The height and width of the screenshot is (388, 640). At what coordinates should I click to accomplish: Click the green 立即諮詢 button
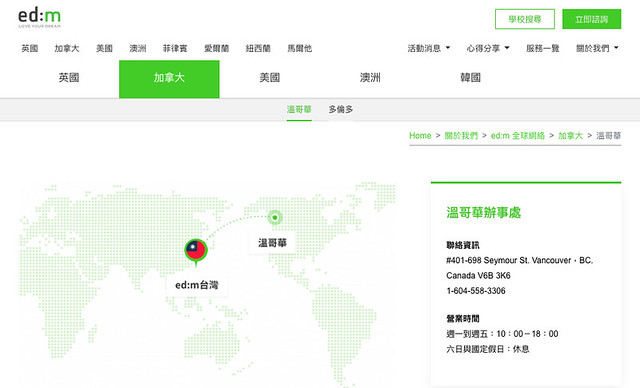pyautogui.click(x=591, y=19)
